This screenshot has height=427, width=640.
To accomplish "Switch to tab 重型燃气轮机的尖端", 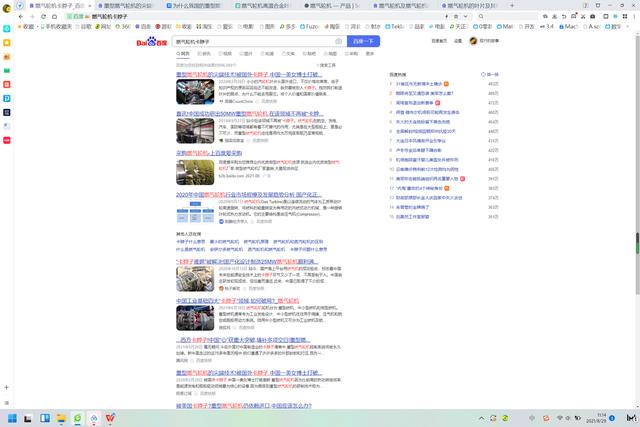I will tap(125, 6).
